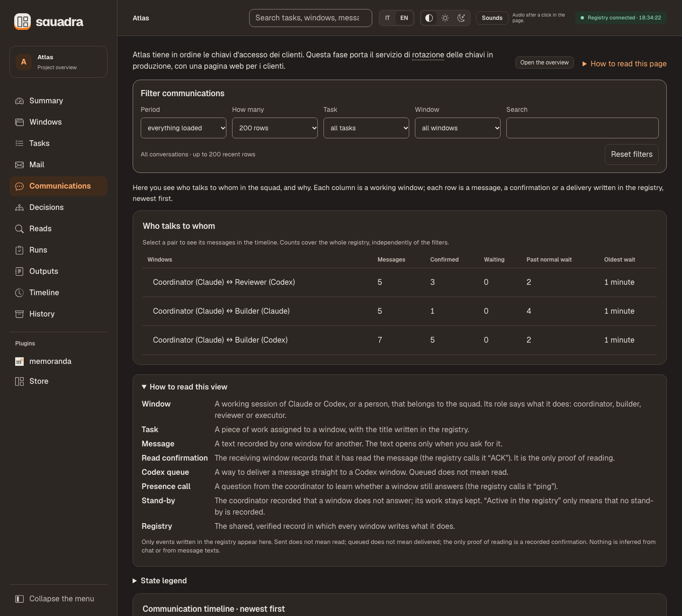682x616 pixels.
Task: Open the Outputs menu item
Action: pos(58,272)
